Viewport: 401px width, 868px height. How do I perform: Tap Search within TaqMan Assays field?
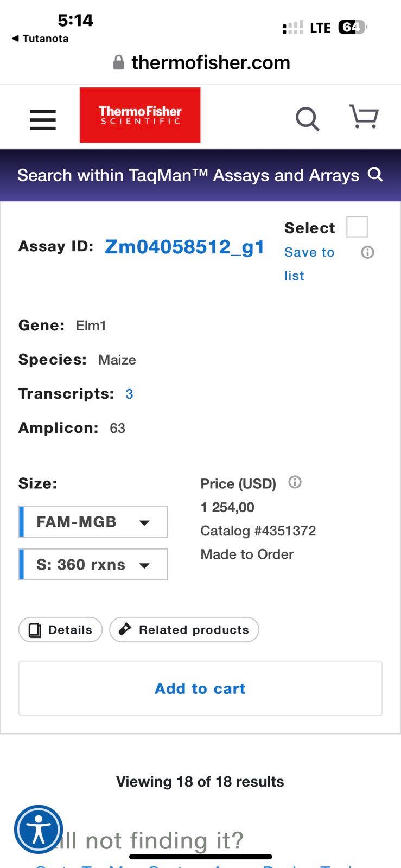coord(188,175)
